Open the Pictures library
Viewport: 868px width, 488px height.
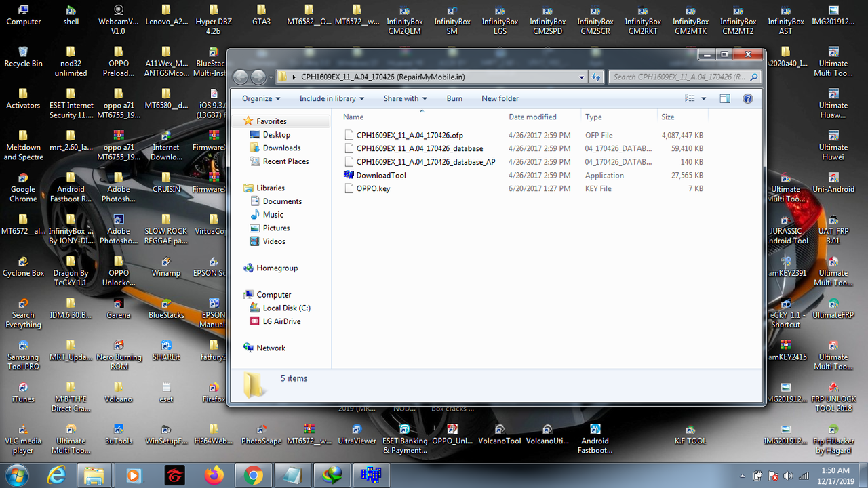pos(276,228)
